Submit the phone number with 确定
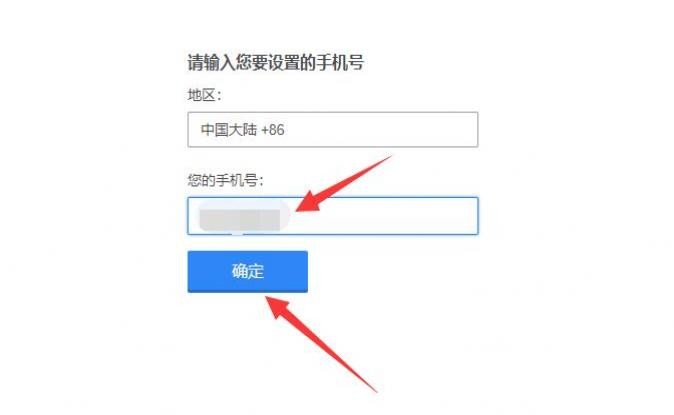This screenshot has height=415, width=674. tap(248, 272)
